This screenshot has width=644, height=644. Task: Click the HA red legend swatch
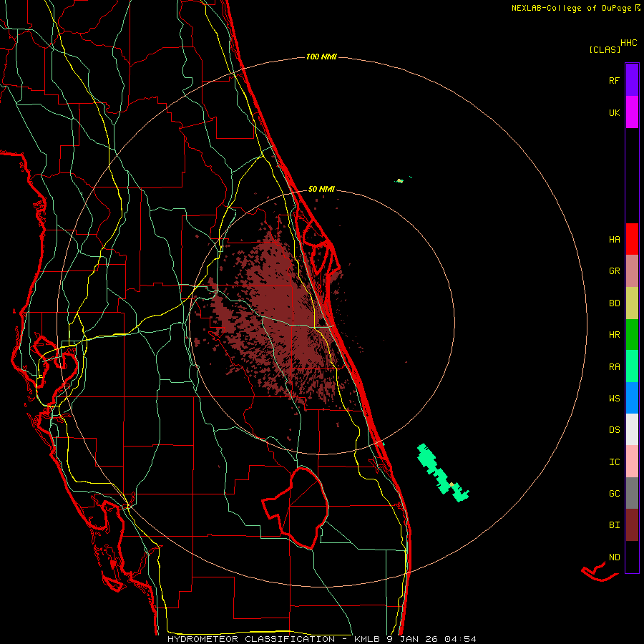(x=632, y=239)
